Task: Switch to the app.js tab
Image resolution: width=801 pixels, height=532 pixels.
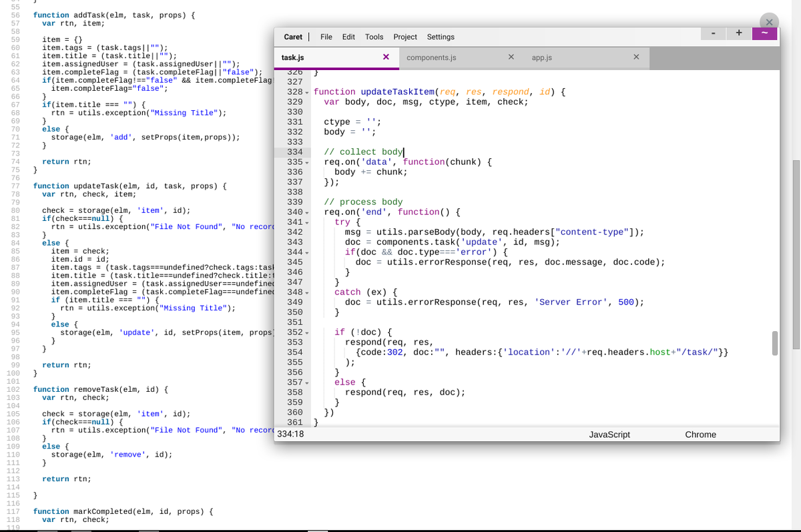Action: (x=587, y=58)
